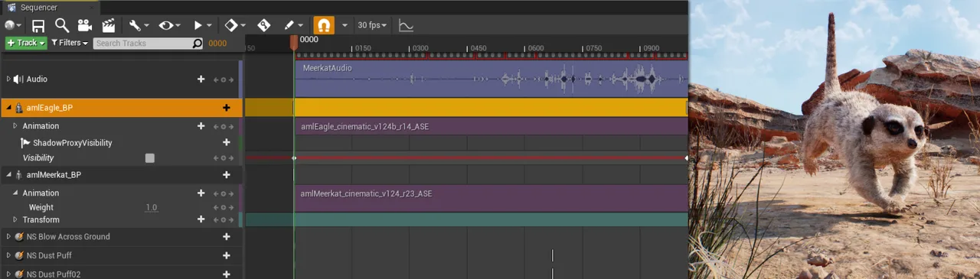
Task: Open the Filters dropdown
Action: pos(70,43)
